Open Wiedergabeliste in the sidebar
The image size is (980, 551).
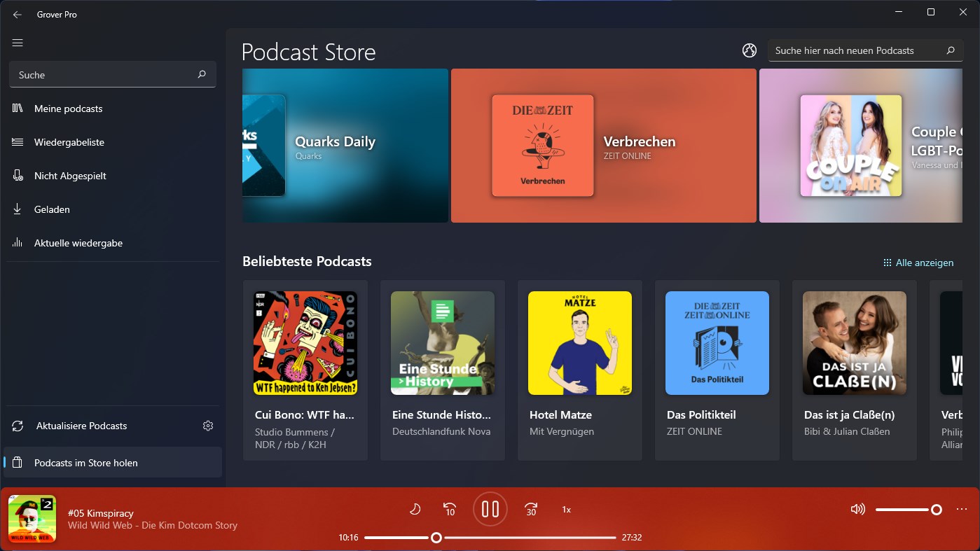tap(113, 142)
